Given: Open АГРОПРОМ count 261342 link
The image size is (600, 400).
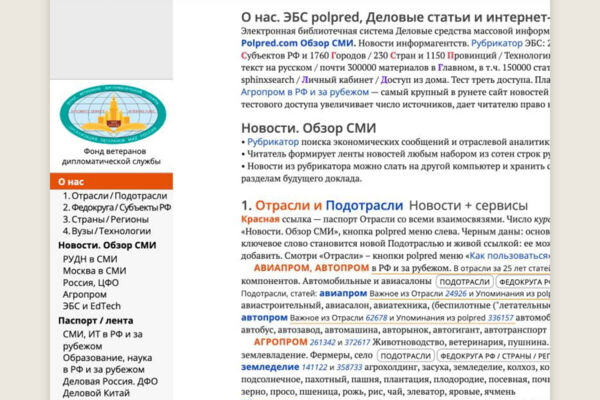Looking at the screenshot, I should pyautogui.click(x=322, y=342).
